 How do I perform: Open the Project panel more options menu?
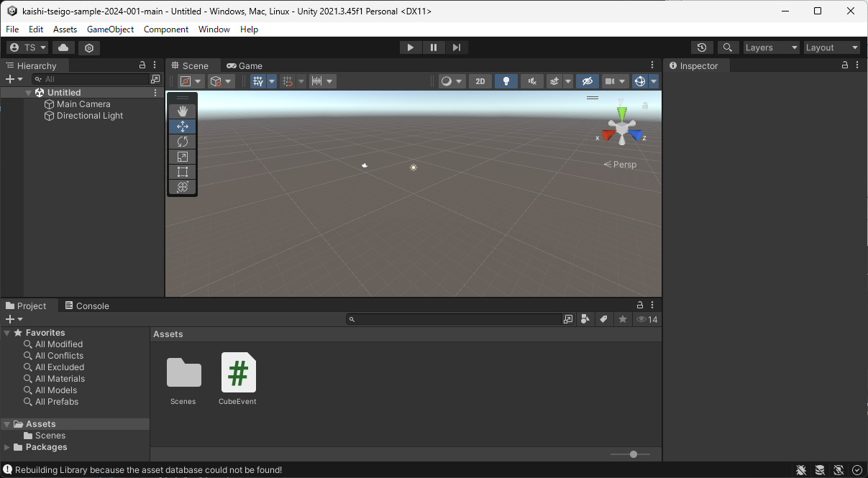click(652, 305)
